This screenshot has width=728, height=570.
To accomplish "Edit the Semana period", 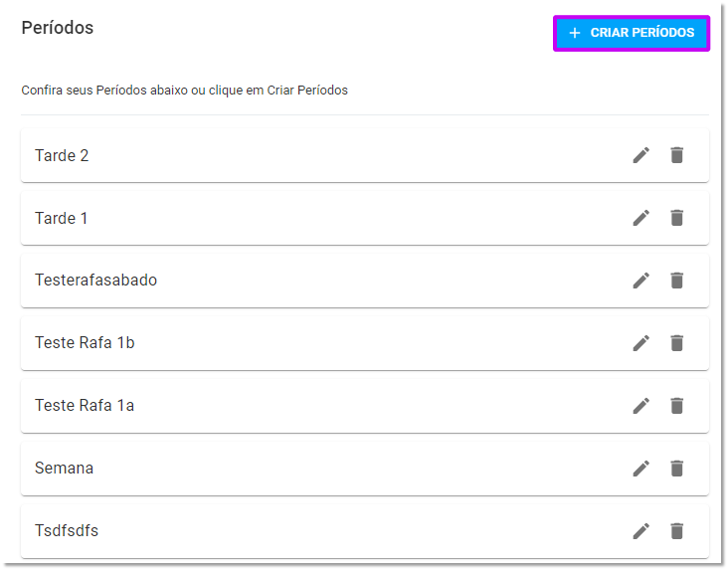I will coord(641,469).
